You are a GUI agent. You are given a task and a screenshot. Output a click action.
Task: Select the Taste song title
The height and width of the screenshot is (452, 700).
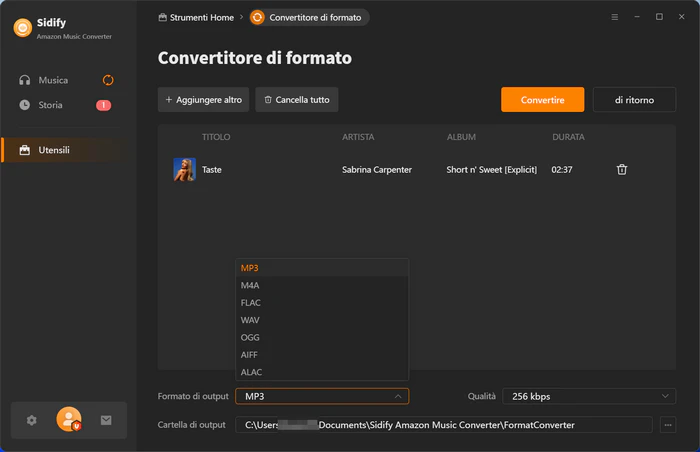[212, 170]
